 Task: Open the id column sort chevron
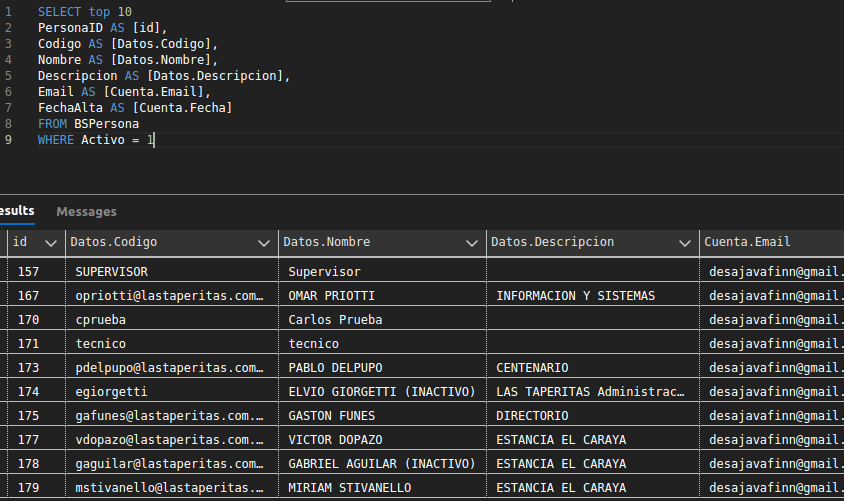point(50,243)
